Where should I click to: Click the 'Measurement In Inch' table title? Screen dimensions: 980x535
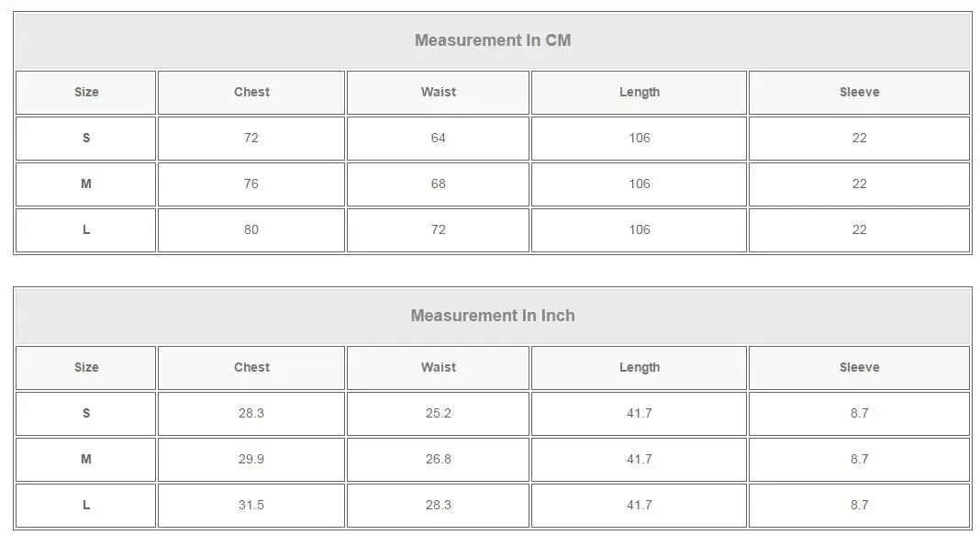click(x=493, y=316)
